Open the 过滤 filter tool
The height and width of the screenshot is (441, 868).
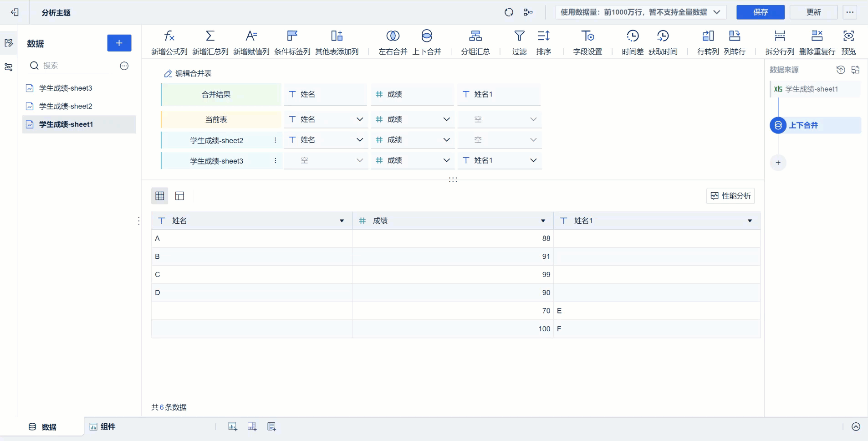click(x=519, y=42)
